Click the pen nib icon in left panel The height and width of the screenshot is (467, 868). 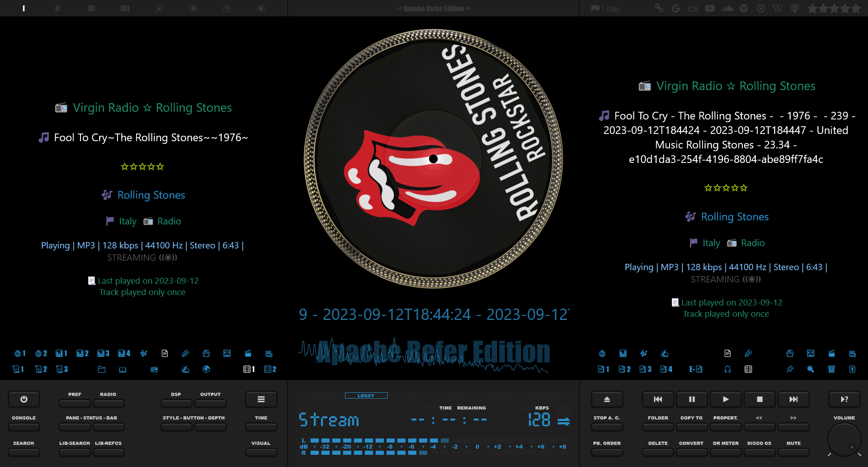(185, 353)
